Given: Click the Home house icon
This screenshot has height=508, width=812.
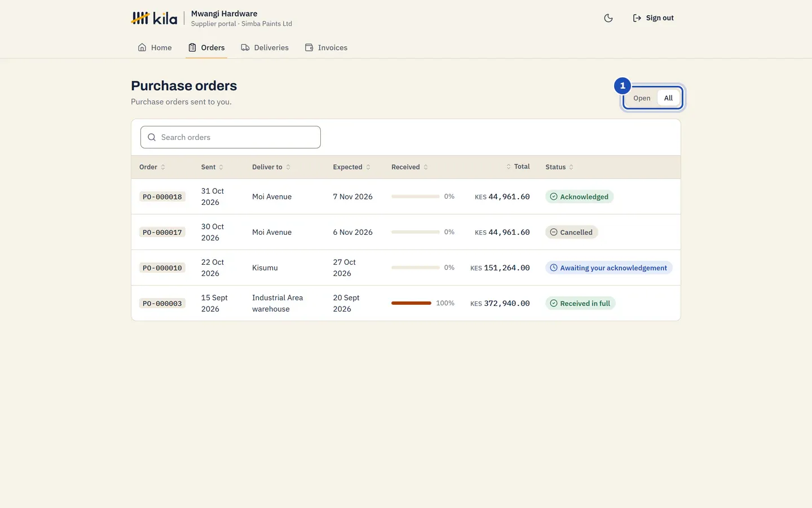Looking at the screenshot, I should pos(142,47).
